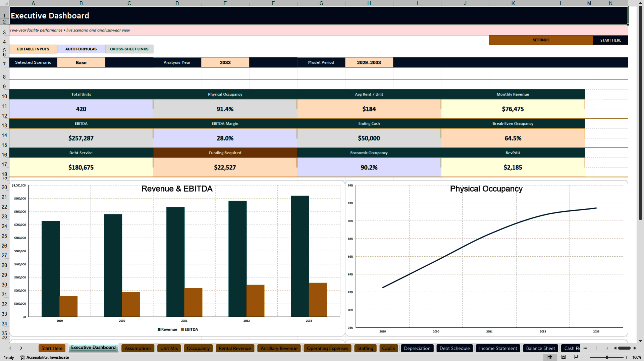Switch to Operating Expenses sheet tab

coord(327,348)
